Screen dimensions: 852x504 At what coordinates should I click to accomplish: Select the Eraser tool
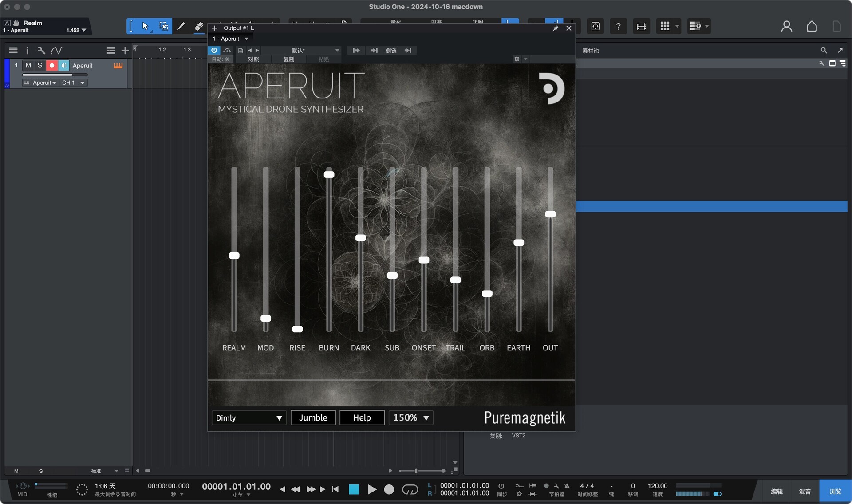click(x=199, y=26)
